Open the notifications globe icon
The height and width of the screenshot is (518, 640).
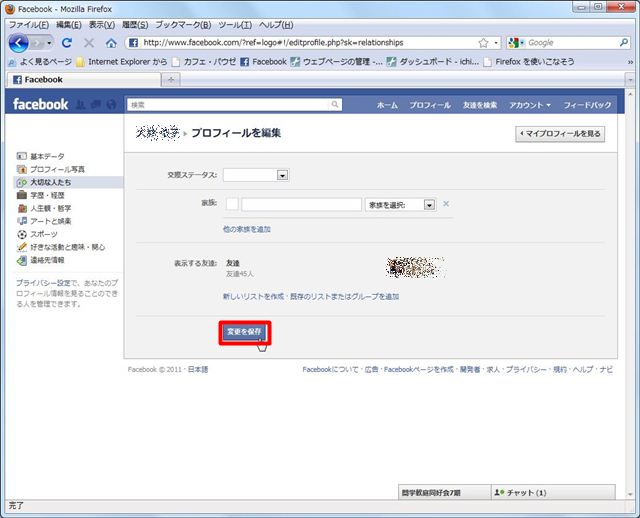[111, 105]
